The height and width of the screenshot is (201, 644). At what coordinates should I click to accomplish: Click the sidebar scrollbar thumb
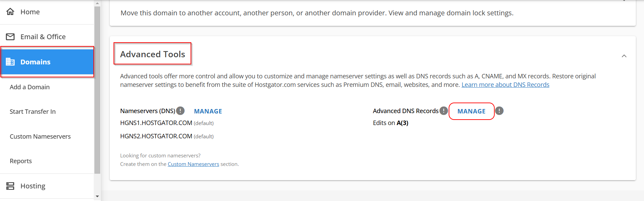point(97,89)
